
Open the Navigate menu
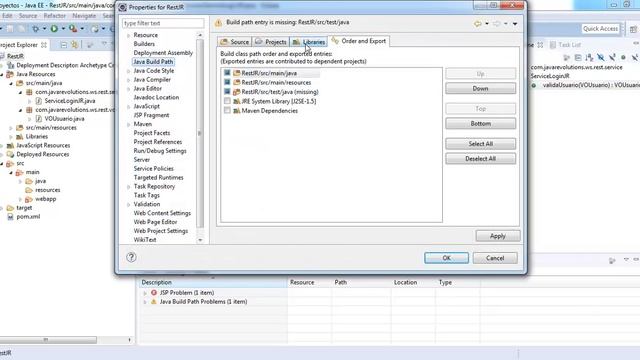click(84, 16)
